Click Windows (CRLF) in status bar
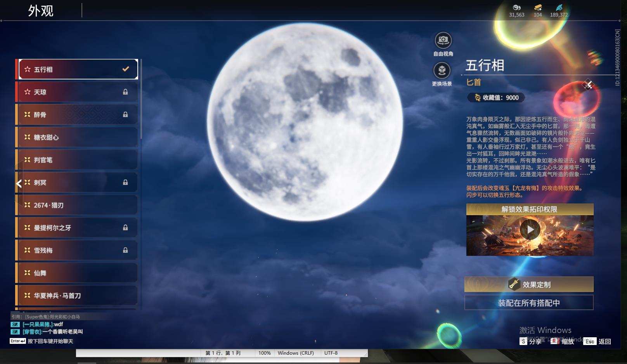Screen dimensions: 627x364 pyautogui.click(x=296, y=353)
